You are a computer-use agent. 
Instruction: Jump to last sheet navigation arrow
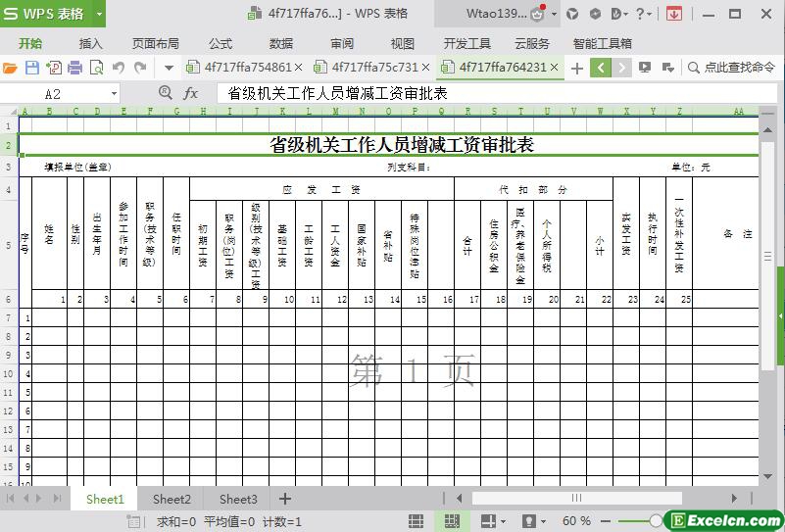pos(58,499)
